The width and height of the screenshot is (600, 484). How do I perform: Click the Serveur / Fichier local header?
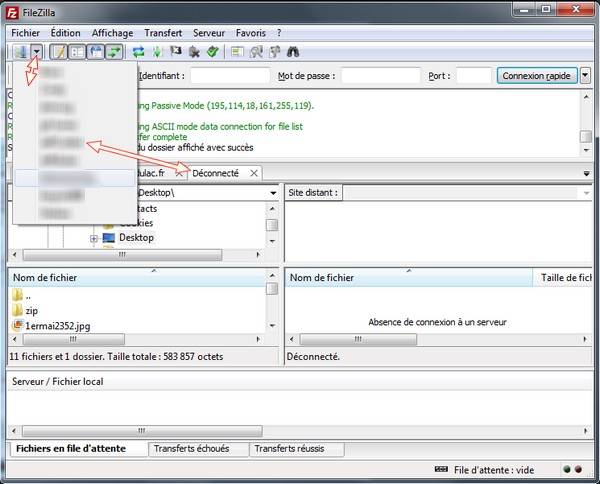57,381
